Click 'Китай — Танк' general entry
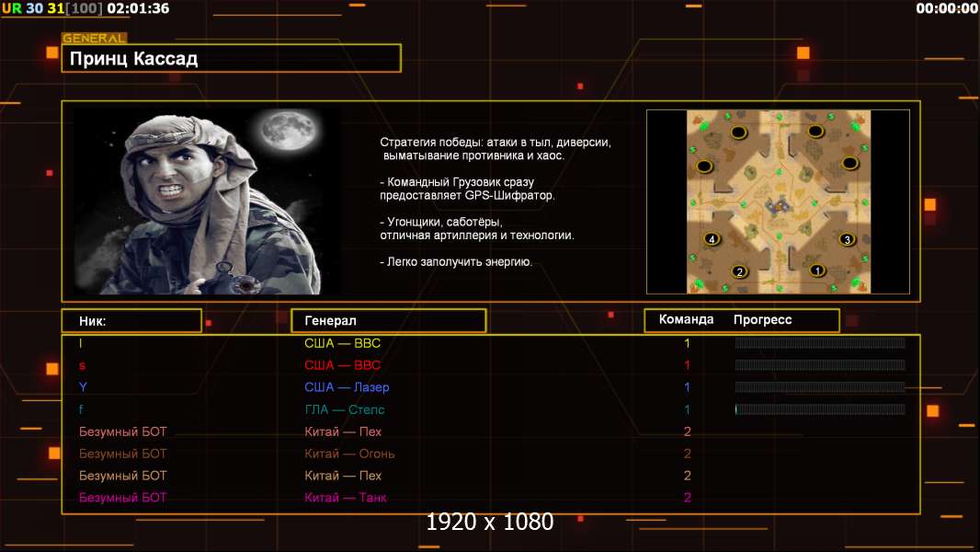Viewport: 980px width, 552px height. click(x=346, y=498)
